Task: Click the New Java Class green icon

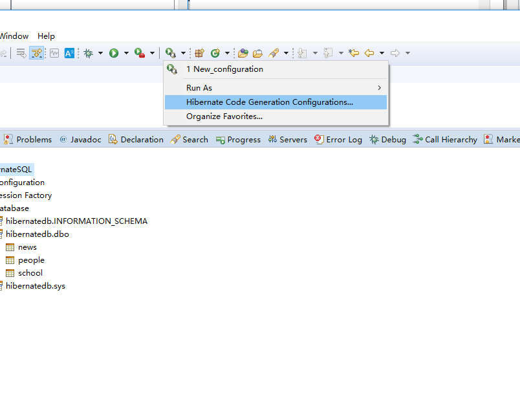Action: (x=215, y=53)
